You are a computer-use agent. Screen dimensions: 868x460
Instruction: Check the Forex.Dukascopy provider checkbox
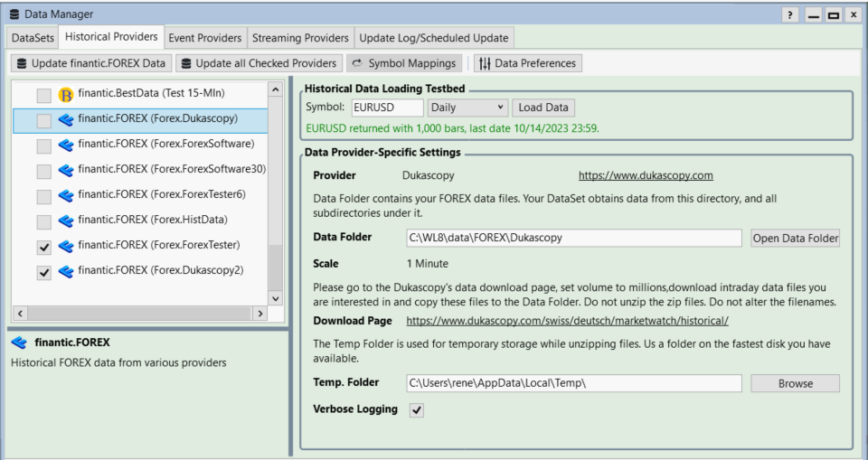[43, 121]
